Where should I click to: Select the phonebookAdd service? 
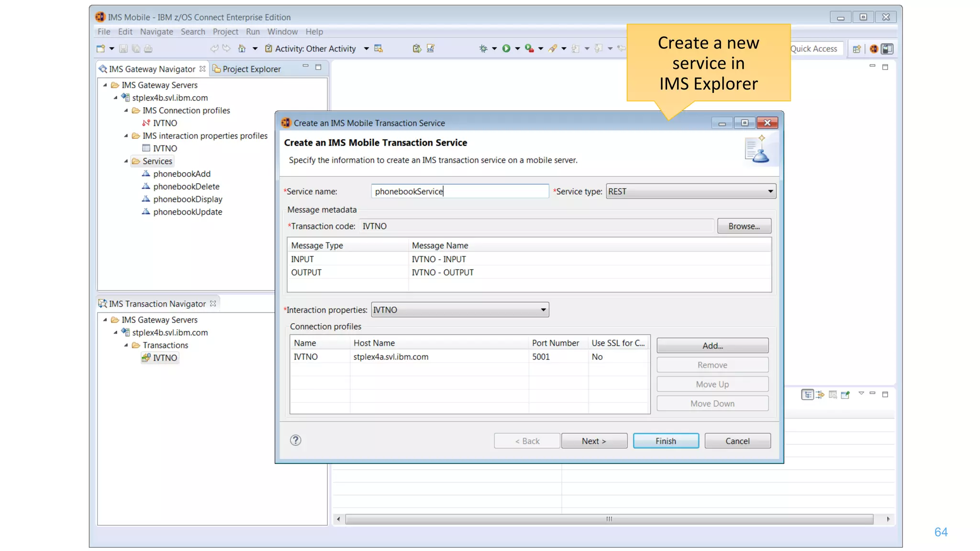click(x=182, y=174)
